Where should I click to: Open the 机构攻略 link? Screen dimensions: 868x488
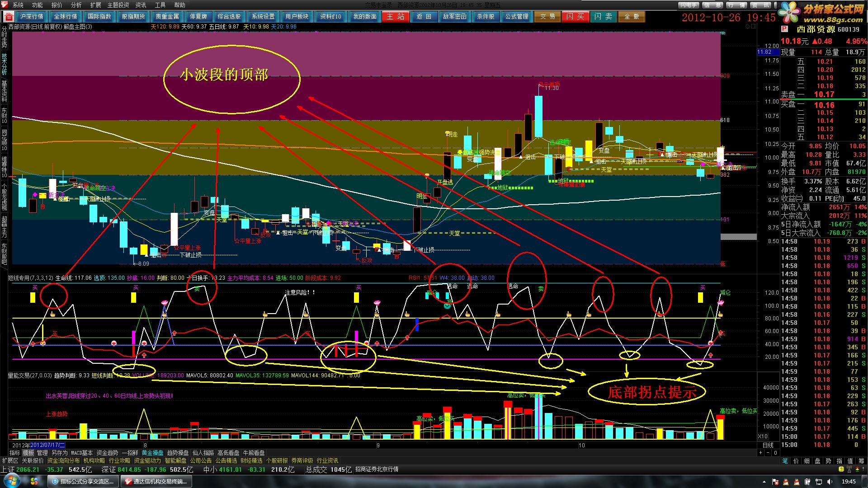click(94, 461)
